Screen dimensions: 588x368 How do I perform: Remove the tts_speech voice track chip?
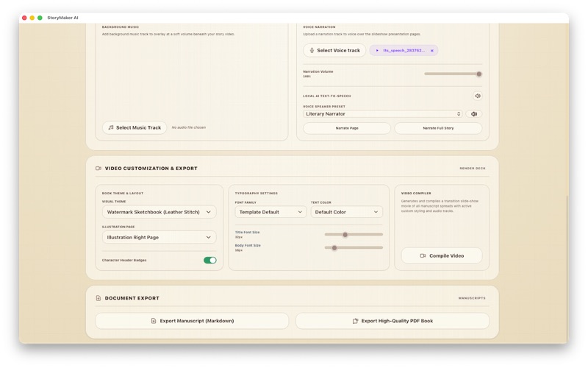click(x=432, y=50)
